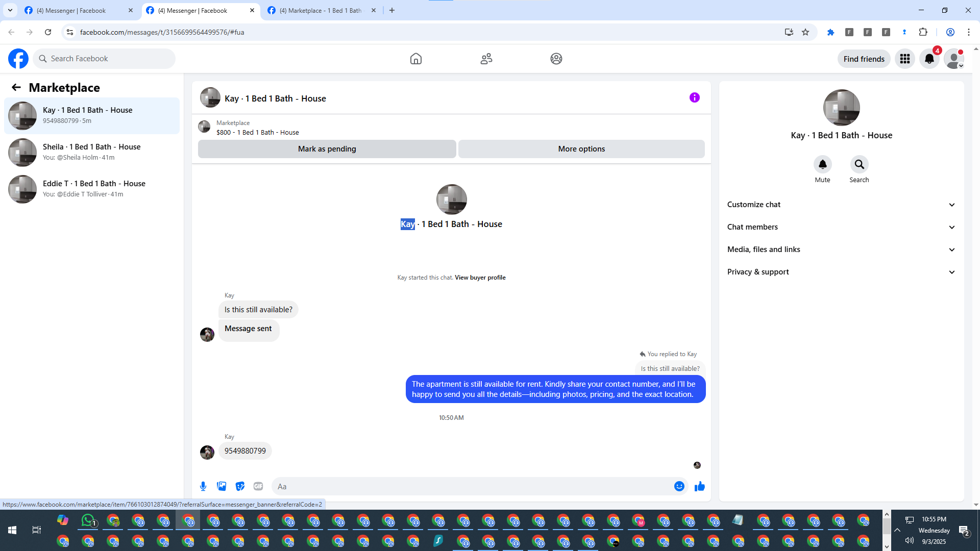
Task: Open the Sheila 1 Bed 1 Bath conversation
Action: tap(92, 153)
